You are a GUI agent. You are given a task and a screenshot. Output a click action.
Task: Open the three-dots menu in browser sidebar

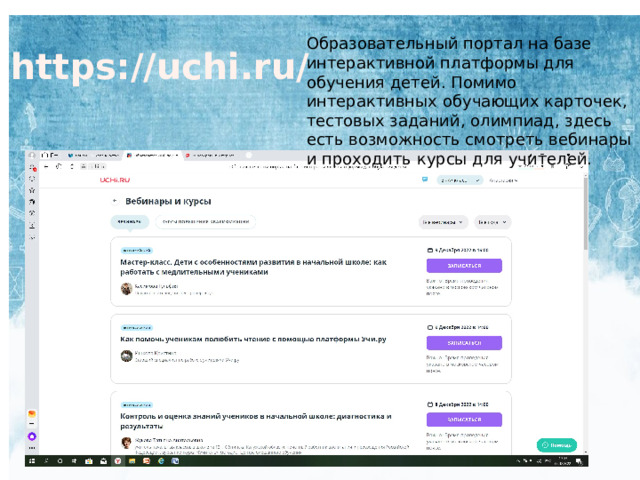32,448
